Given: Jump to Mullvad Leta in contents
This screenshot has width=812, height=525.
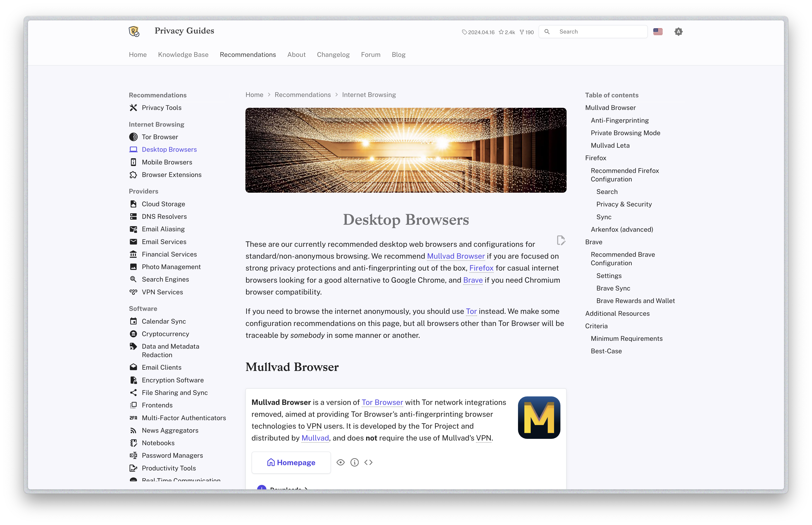Looking at the screenshot, I should point(610,146).
